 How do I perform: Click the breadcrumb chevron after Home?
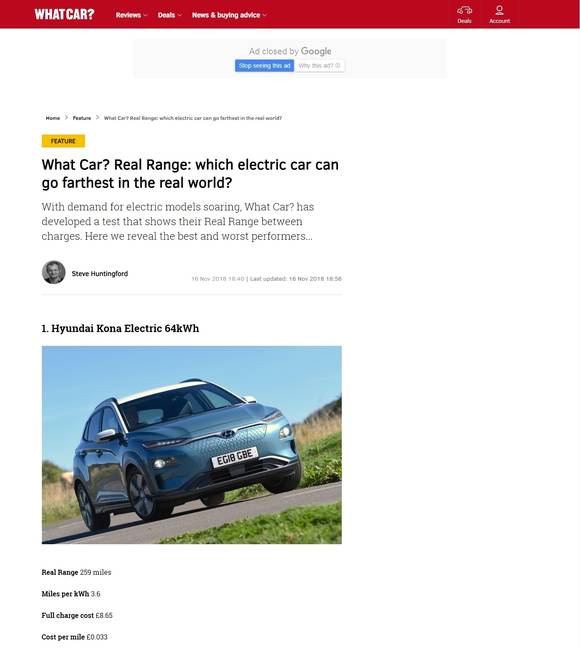66,118
